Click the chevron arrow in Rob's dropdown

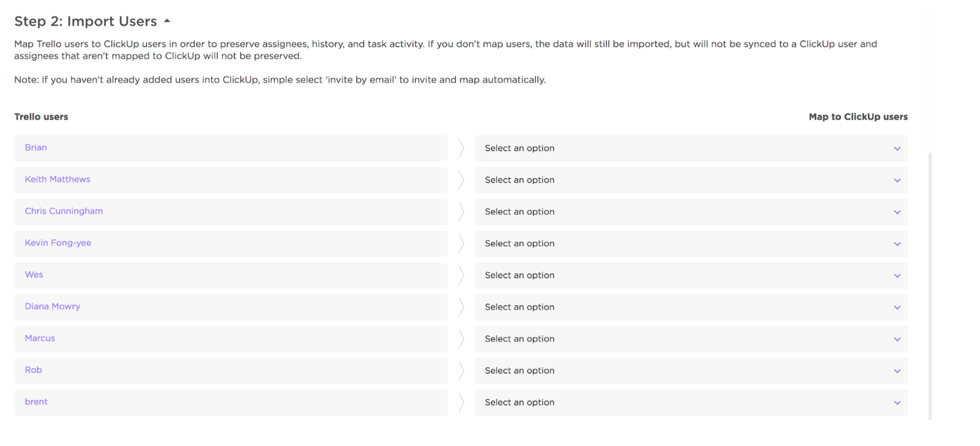tap(897, 371)
